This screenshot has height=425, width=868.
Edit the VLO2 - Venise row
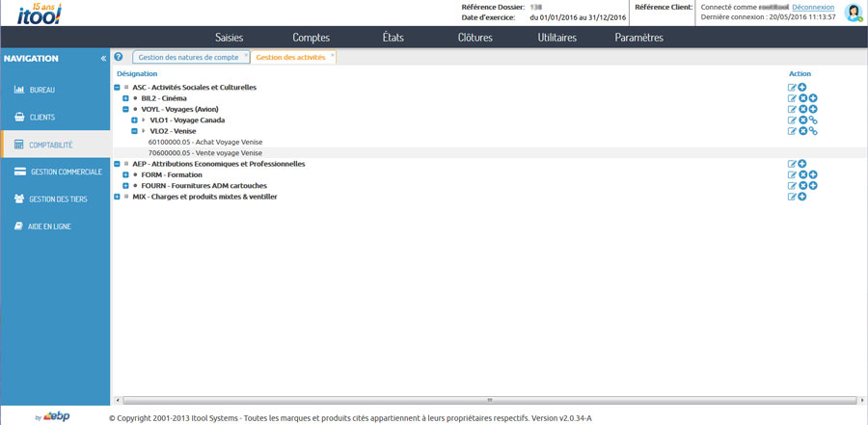[x=792, y=131]
